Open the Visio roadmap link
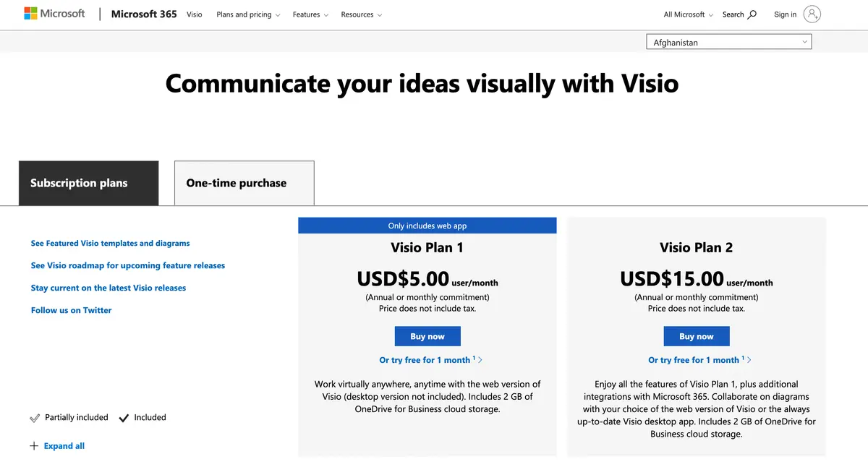868x467 pixels. [128, 265]
